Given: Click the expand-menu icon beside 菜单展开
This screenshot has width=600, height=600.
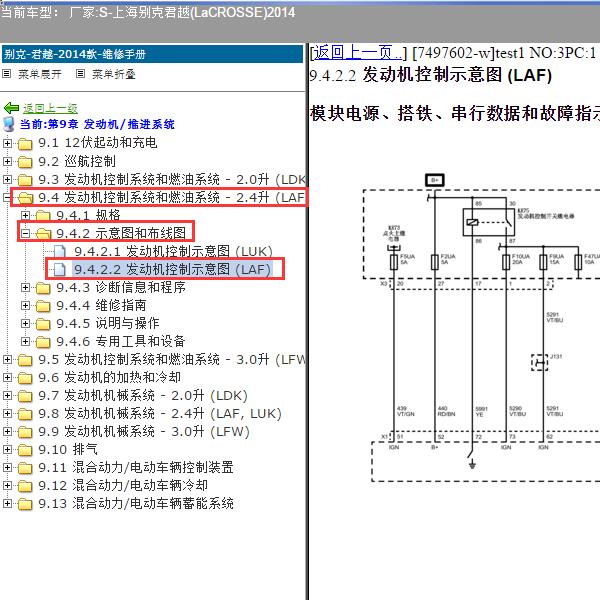Looking at the screenshot, I should [7, 74].
